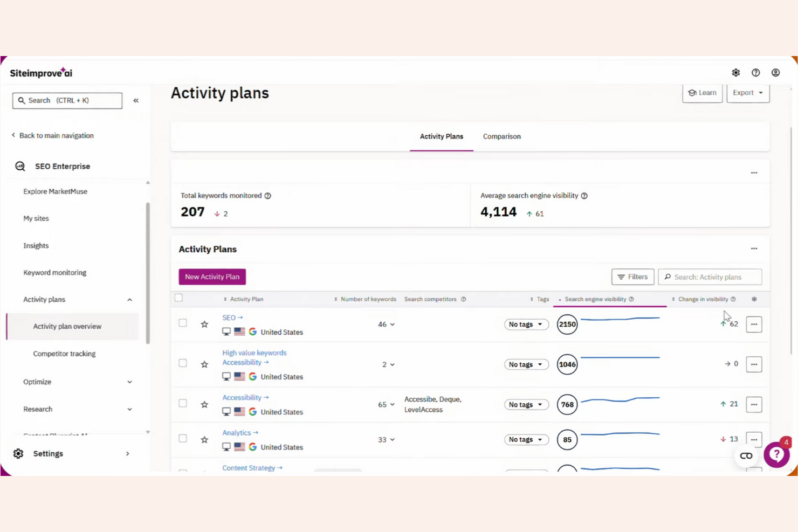Open Explore MarketMuse in sidebar
This screenshot has height=532, width=798.
55,191
